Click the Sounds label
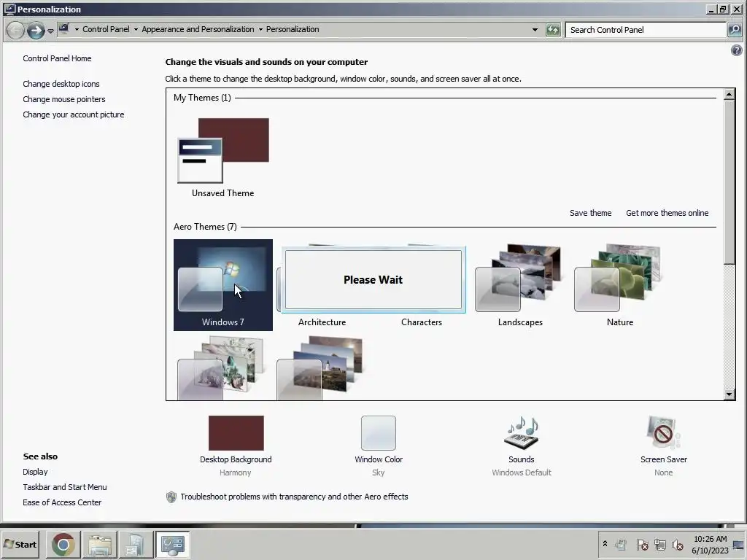The image size is (747, 560). point(521,459)
